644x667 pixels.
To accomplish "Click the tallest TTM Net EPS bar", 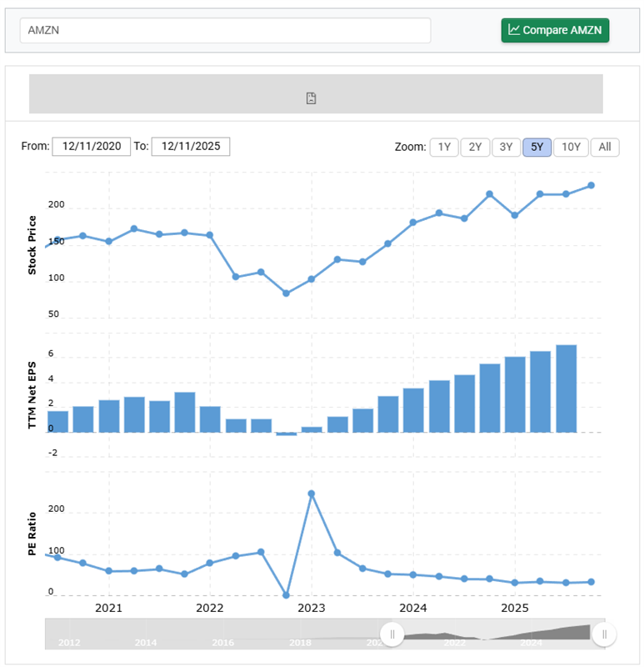I will 566,388.
